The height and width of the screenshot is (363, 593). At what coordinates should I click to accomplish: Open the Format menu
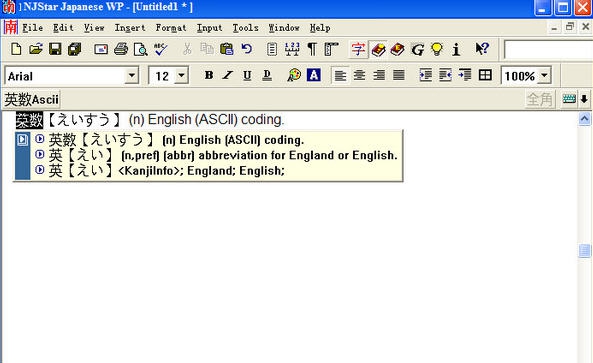[x=171, y=28]
